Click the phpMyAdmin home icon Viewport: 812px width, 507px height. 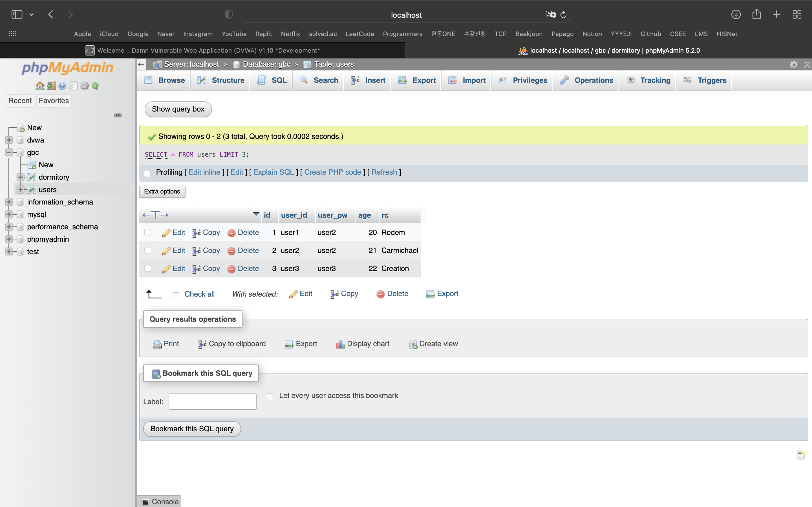(x=39, y=86)
